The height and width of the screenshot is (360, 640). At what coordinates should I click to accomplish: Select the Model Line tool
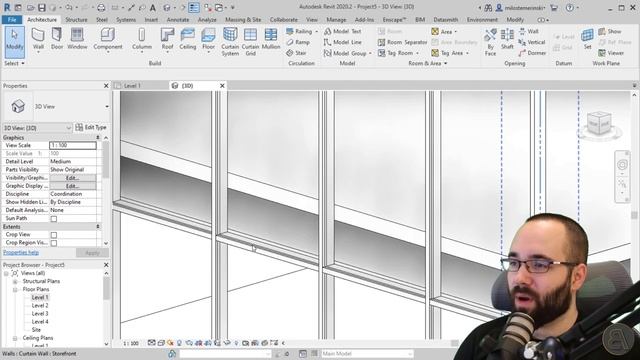pyautogui.click(x=342, y=42)
